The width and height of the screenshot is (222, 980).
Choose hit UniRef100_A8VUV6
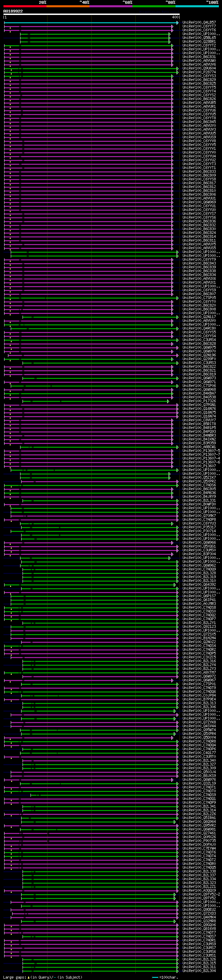tap(199, 64)
